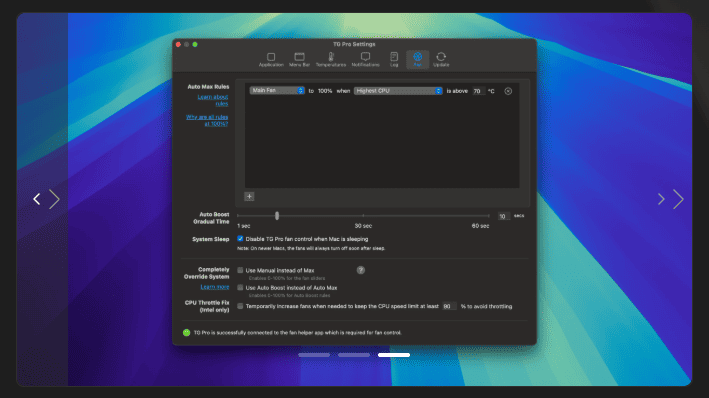
Task: Click the green fan helper status indicator
Action: click(x=186, y=332)
